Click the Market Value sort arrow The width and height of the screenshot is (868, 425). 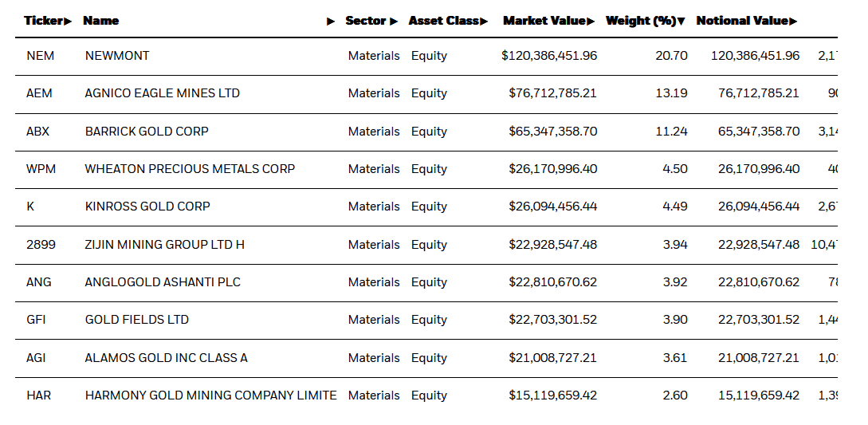[x=591, y=22]
